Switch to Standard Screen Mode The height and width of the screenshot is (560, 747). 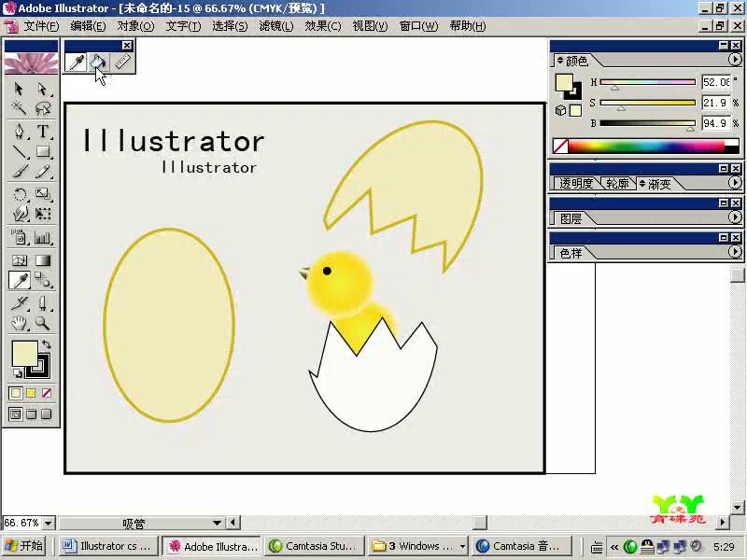click(15, 414)
